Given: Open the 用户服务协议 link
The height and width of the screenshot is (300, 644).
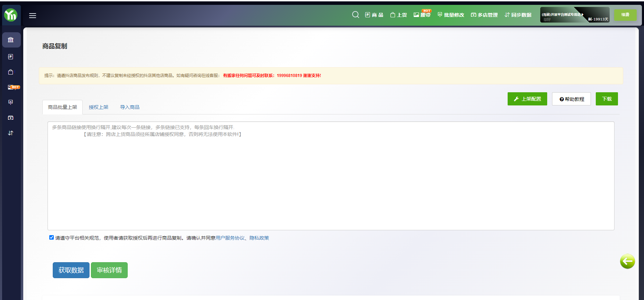Looking at the screenshot, I should click(x=230, y=238).
